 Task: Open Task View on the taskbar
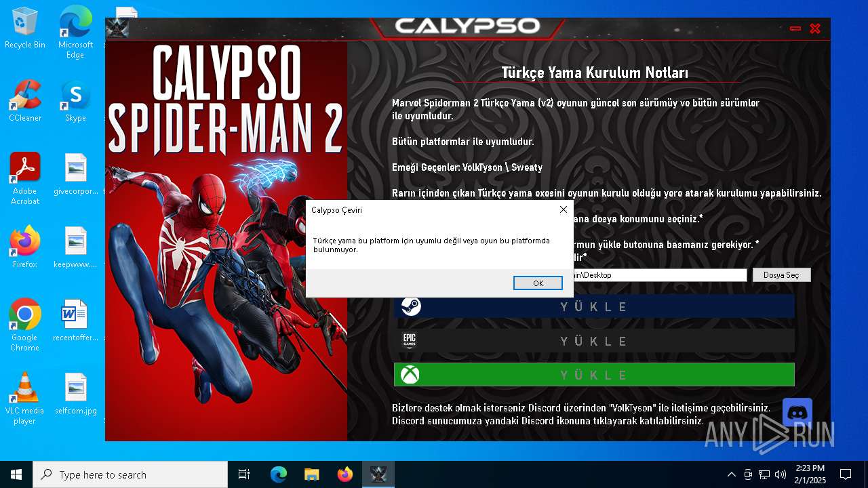pos(244,474)
